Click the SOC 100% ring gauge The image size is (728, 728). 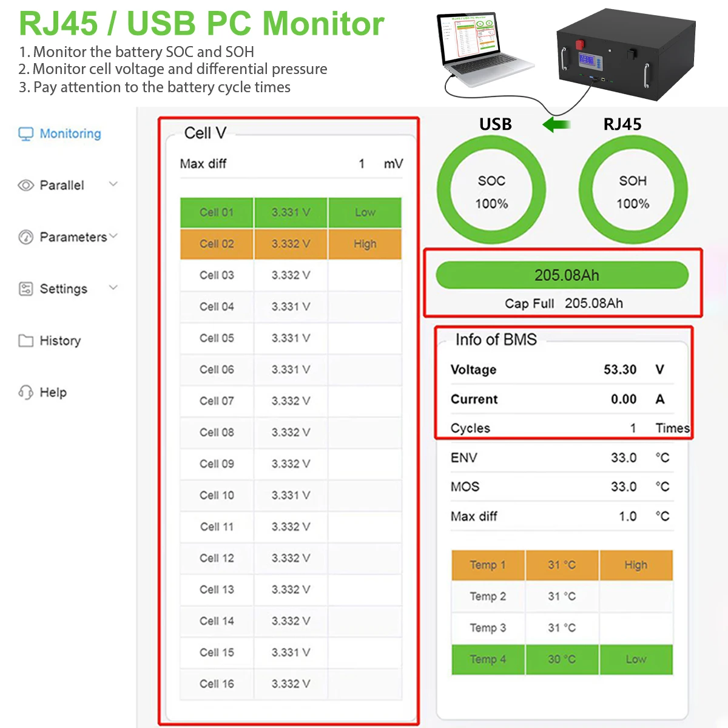(x=491, y=190)
